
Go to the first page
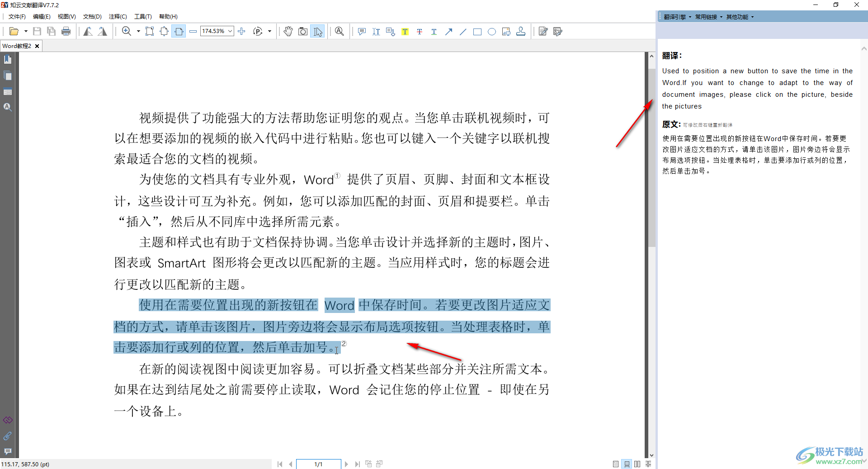[x=280, y=464]
